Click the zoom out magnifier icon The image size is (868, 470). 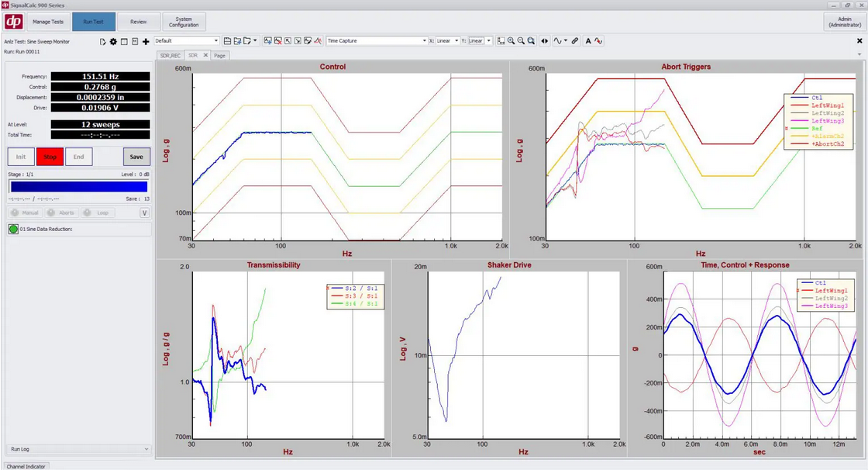tap(521, 41)
